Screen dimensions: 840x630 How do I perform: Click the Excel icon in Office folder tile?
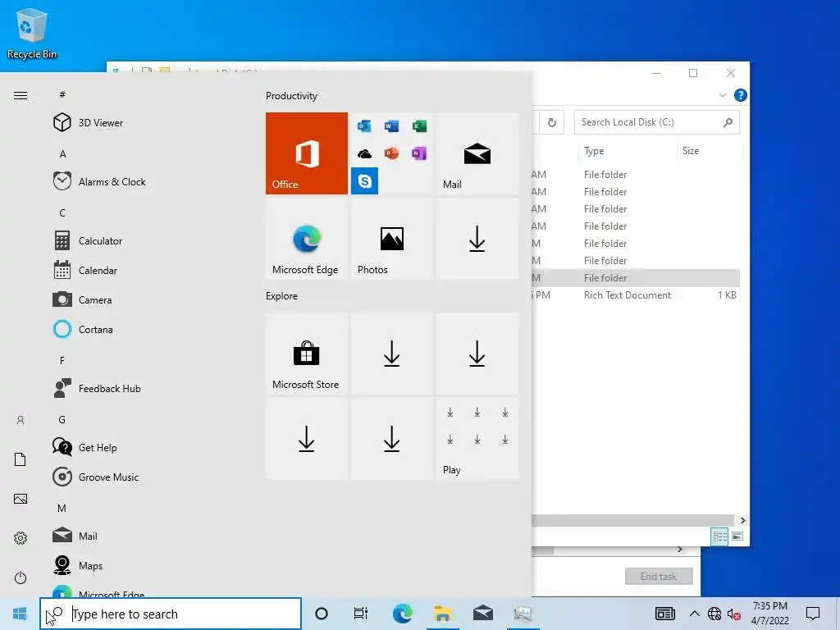tap(419, 126)
